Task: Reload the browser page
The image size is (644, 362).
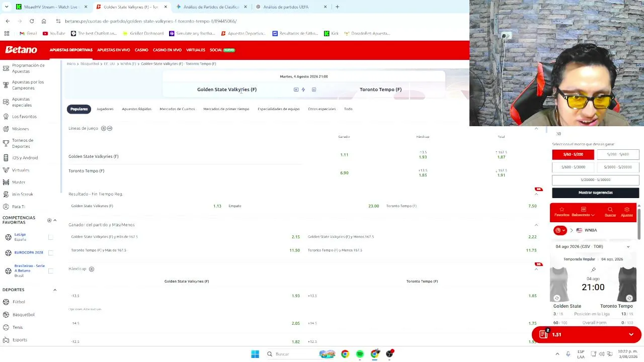Action: 32,21
